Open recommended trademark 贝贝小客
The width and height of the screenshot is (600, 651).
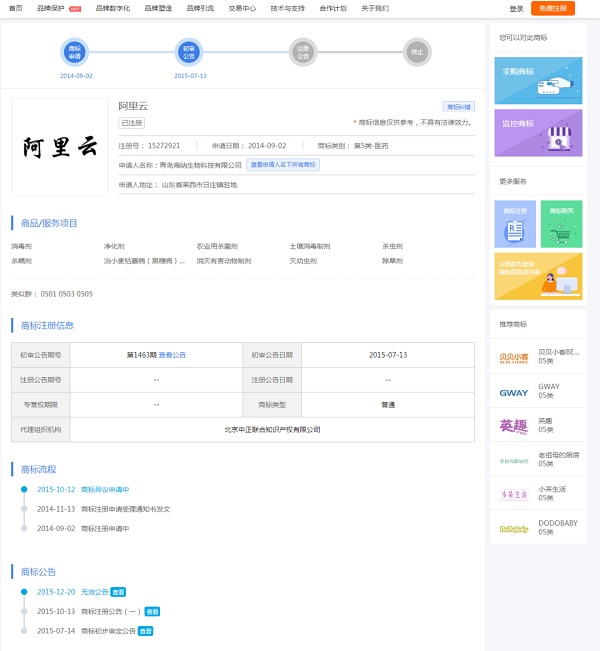point(538,356)
